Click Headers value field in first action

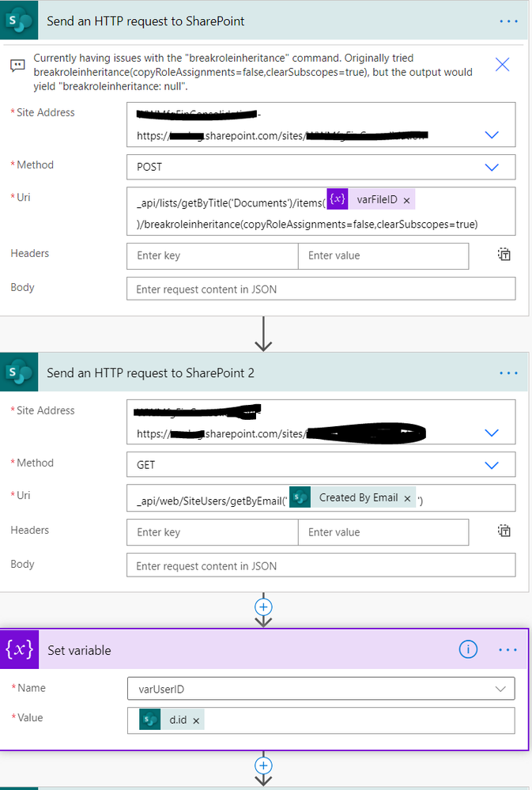tap(383, 256)
